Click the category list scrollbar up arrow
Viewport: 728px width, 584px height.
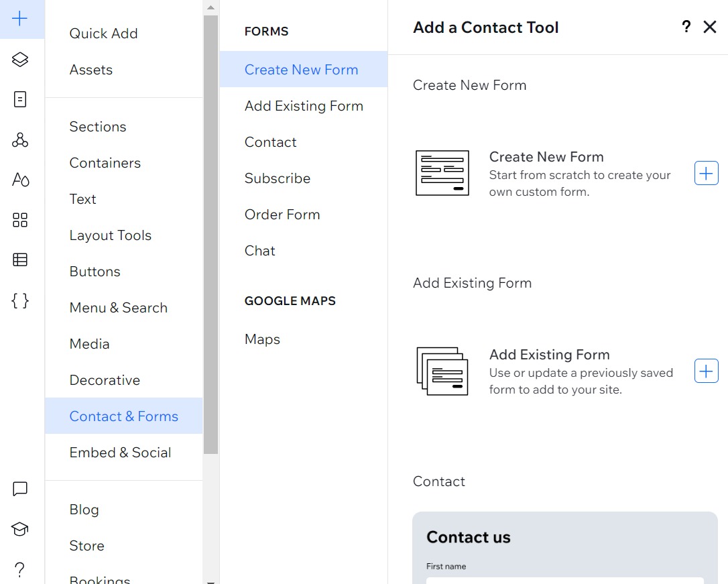[x=210, y=7]
